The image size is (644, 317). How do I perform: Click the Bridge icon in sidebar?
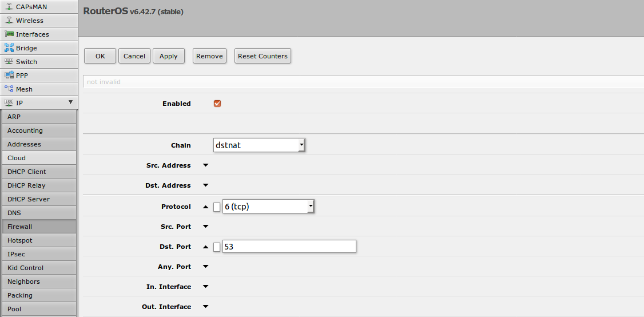point(9,47)
